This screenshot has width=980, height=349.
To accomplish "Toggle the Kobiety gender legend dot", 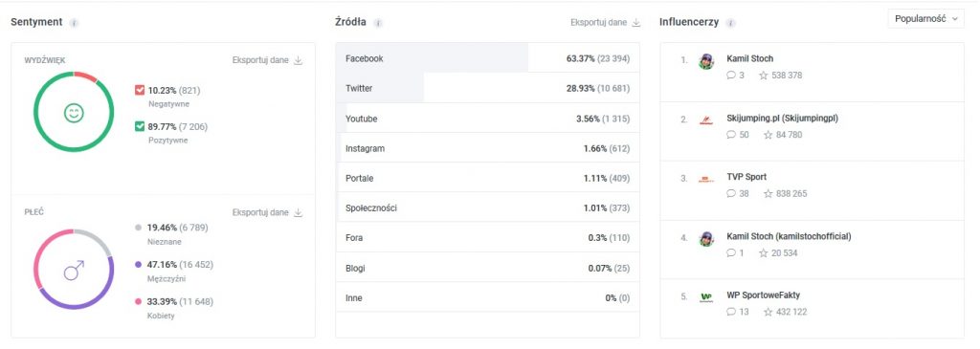I will pos(138,302).
